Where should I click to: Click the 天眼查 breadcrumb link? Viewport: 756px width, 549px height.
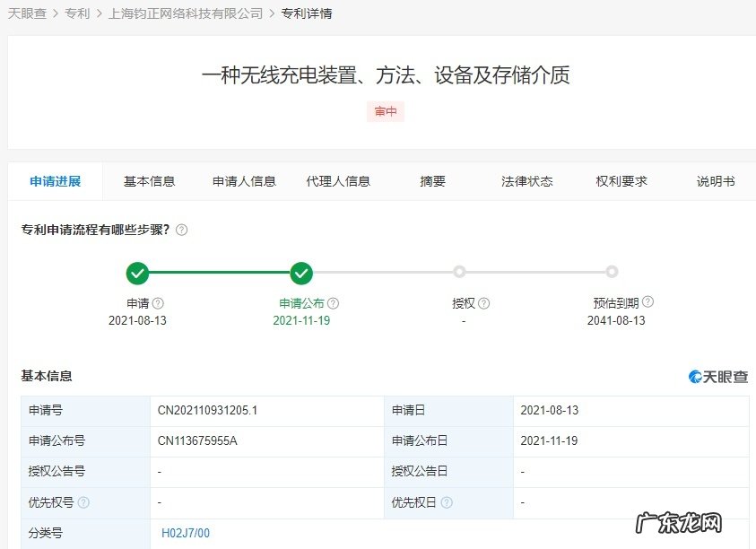28,13
